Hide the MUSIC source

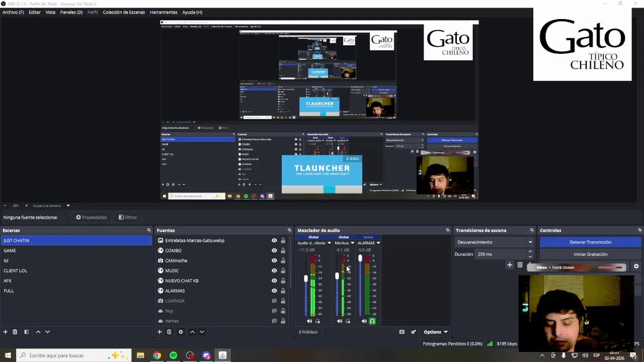click(274, 270)
